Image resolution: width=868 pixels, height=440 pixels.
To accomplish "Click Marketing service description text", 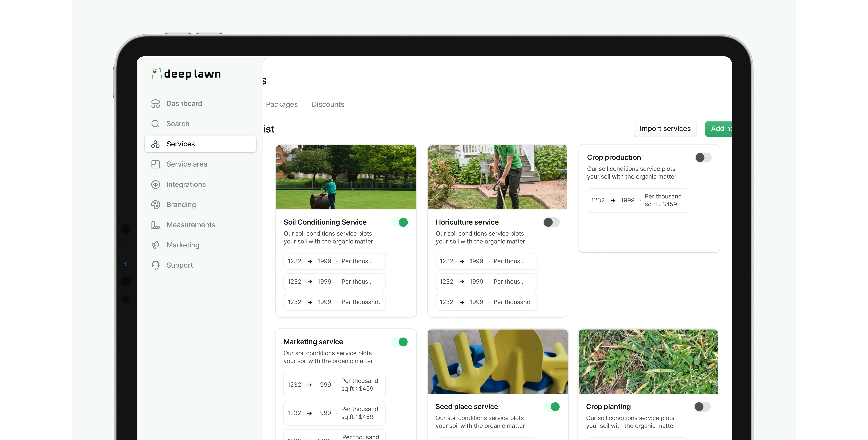I will (x=328, y=357).
